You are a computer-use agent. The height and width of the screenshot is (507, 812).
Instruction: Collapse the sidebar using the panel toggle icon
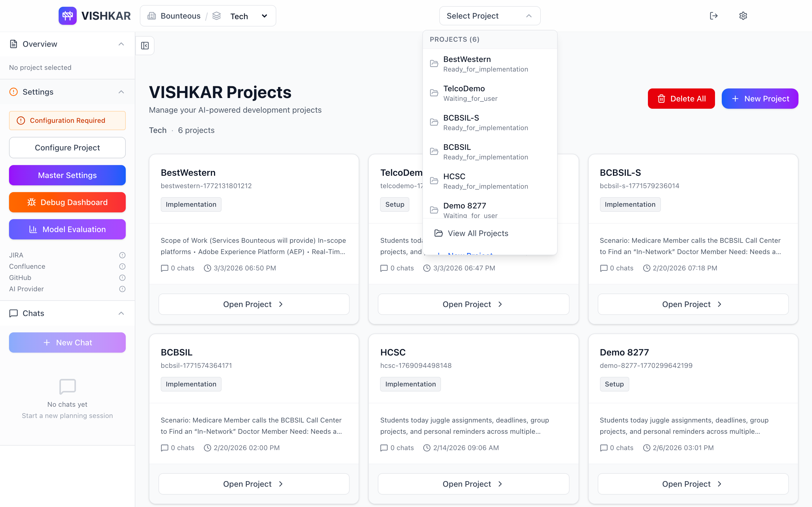coord(145,45)
